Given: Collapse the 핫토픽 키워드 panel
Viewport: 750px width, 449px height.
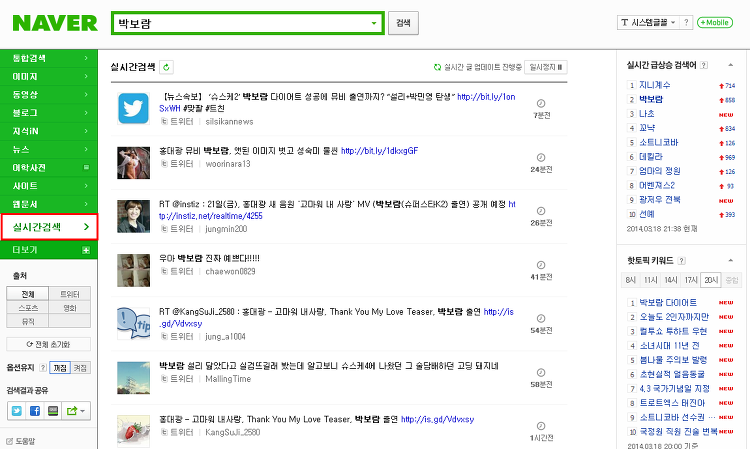Looking at the screenshot, I should (x=730, y=261).
